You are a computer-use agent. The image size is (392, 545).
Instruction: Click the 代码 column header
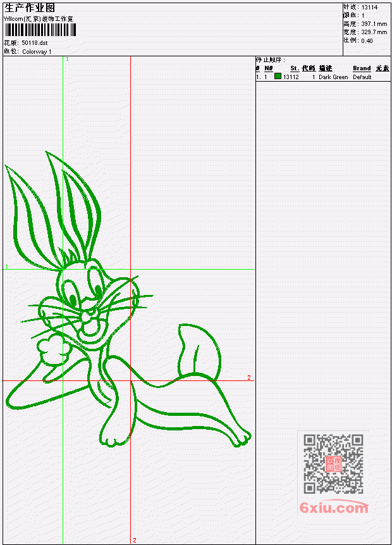tap(309, 68)
